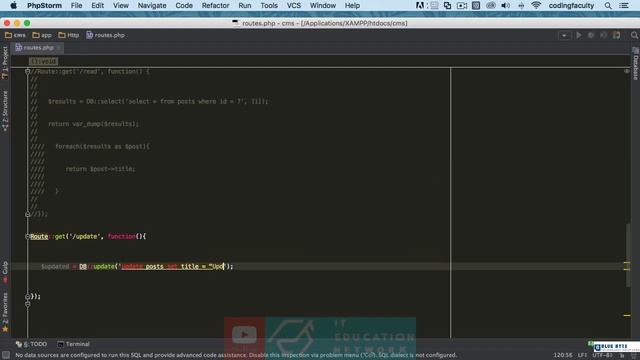Open the Notification Center list icon

[624, 6]
